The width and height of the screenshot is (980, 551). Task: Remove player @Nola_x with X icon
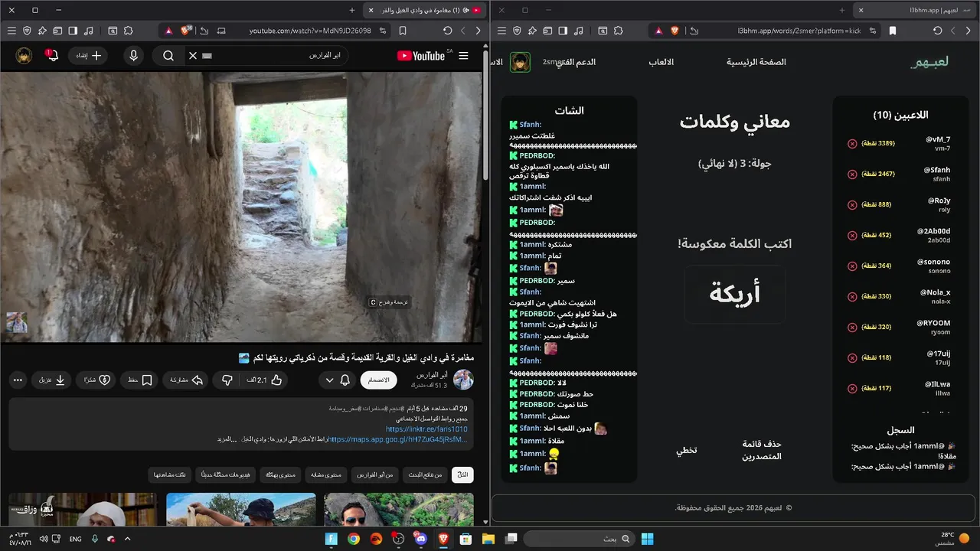click(x=852, y=296)
